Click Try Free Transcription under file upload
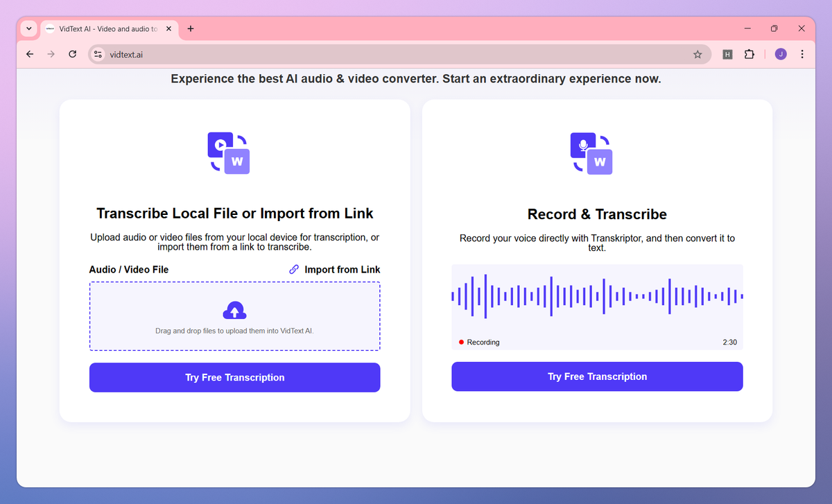The image size is (832, 504). (x=235, y=377)
